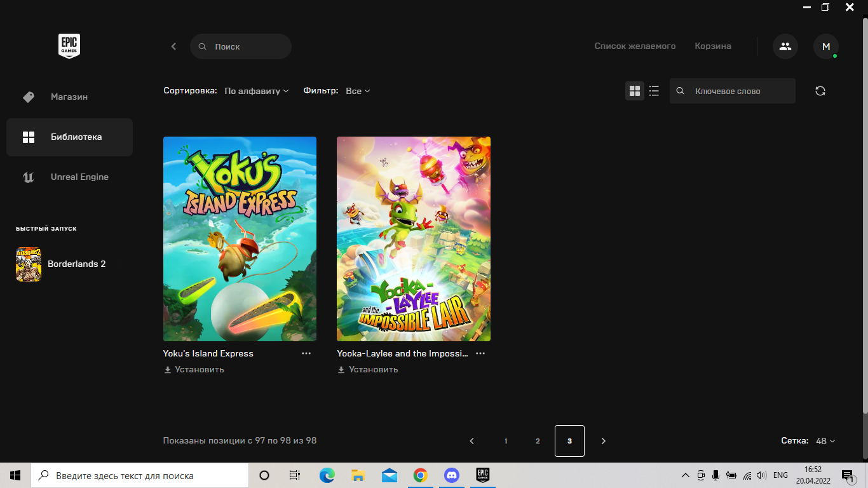Expand the sort dropdown «По алфавиту»

tap(257, 91)
